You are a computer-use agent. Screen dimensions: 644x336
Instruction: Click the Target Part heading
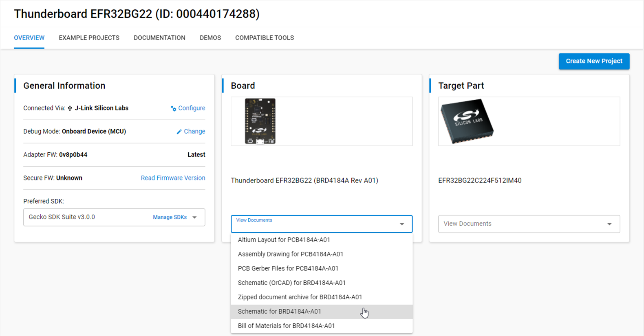[x=461, y=86]
